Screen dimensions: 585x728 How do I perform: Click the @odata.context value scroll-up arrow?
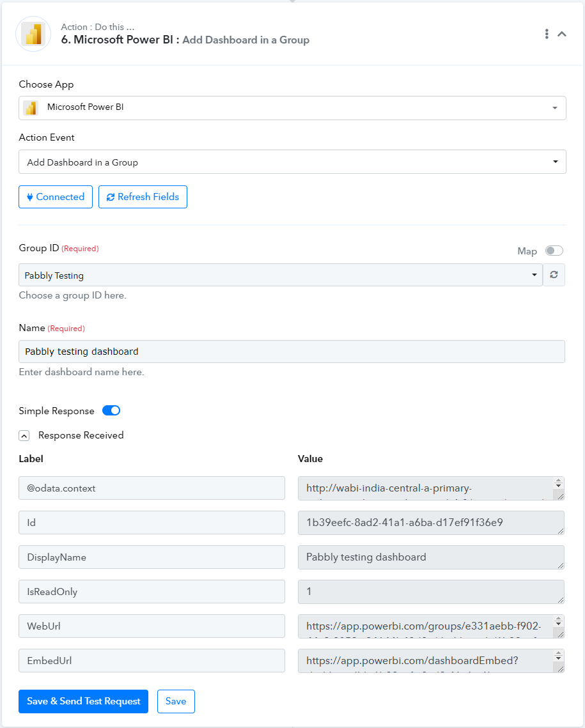click(x=559, y=480)
